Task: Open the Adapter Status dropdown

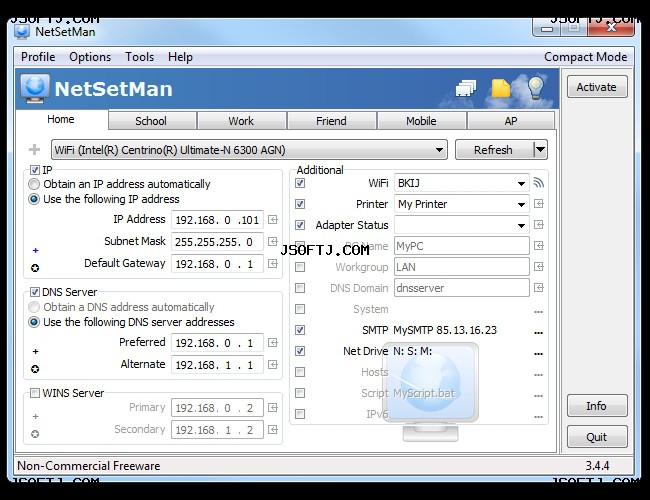Action: click(462, 225)
